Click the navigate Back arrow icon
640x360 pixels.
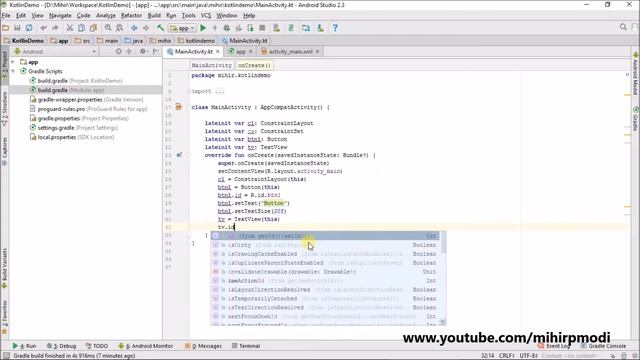point(134,28)
